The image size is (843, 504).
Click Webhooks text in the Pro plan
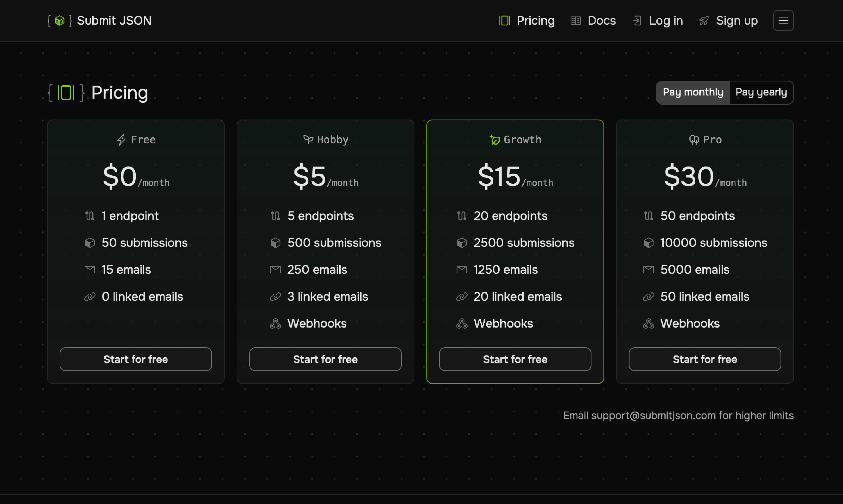[x=690, y=323]
